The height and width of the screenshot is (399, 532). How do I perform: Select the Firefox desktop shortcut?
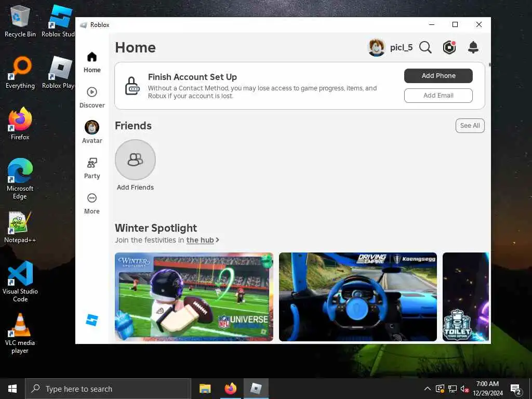(x=20, y=124)
